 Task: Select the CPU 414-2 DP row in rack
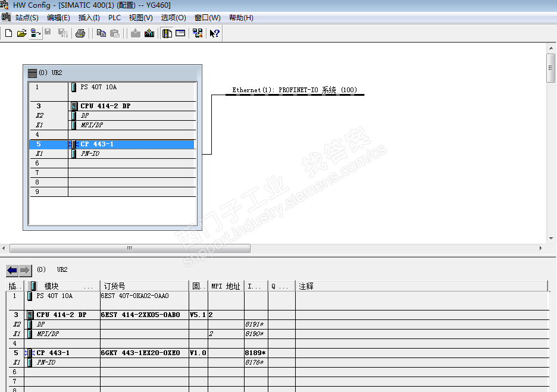(112, 106)
